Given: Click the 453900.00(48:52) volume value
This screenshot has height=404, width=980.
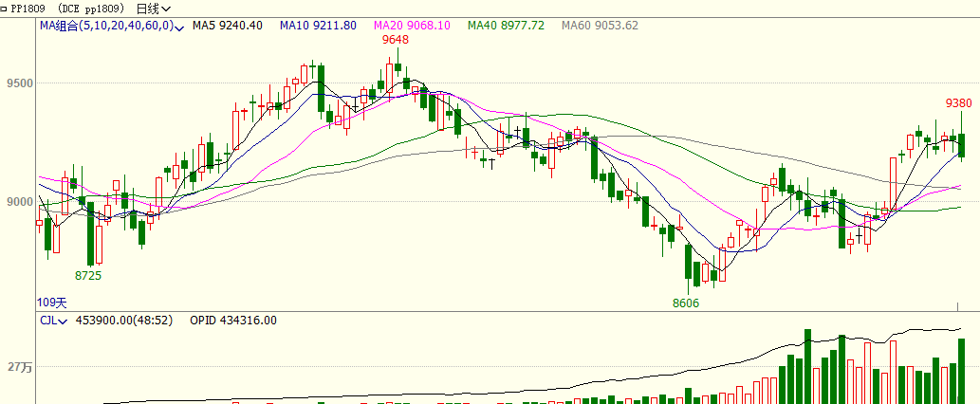Looking at the screenshot, I should pyautogui.click(x=124, y=321).
